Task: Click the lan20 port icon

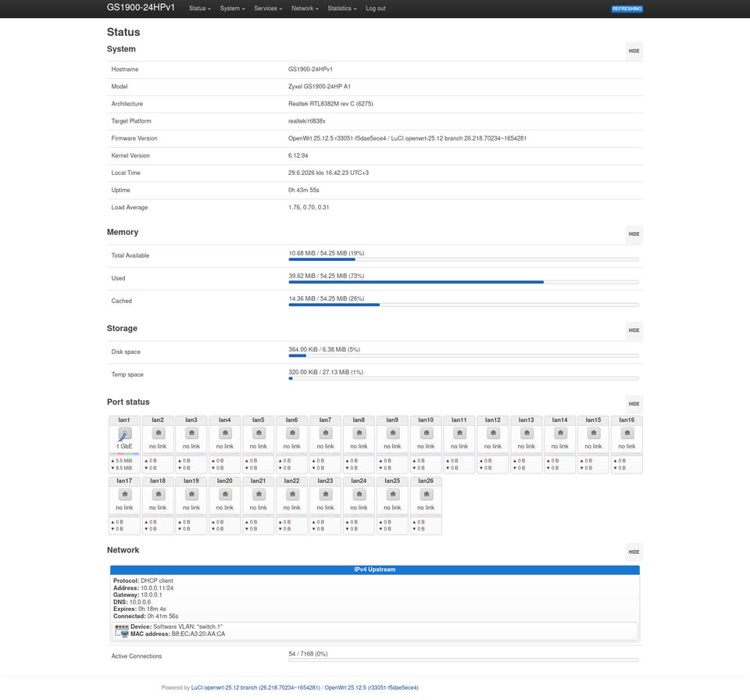Action: pyautogui.click(x=225, y=495)
